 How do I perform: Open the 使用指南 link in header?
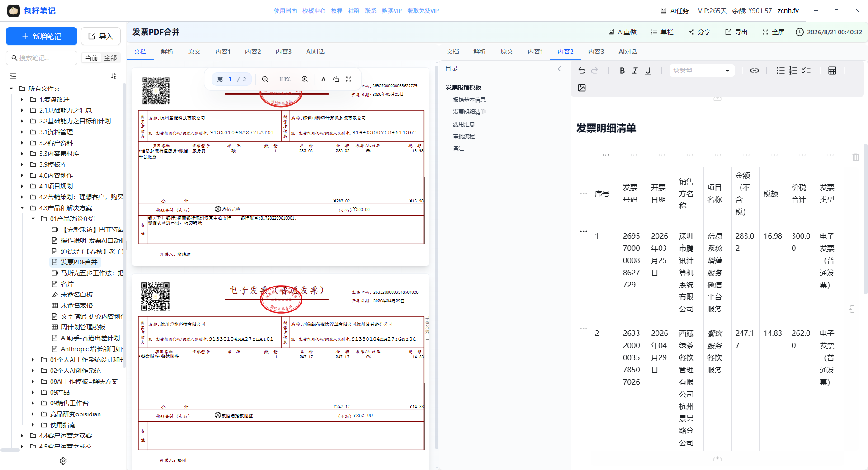285,11
